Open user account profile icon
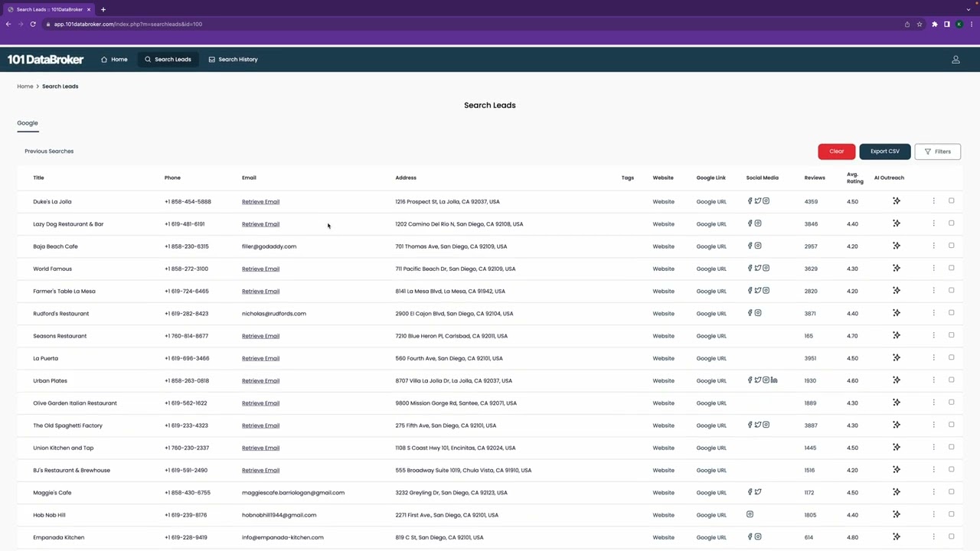980x551 pixels. pyautogui.click(x=955, y=59)
